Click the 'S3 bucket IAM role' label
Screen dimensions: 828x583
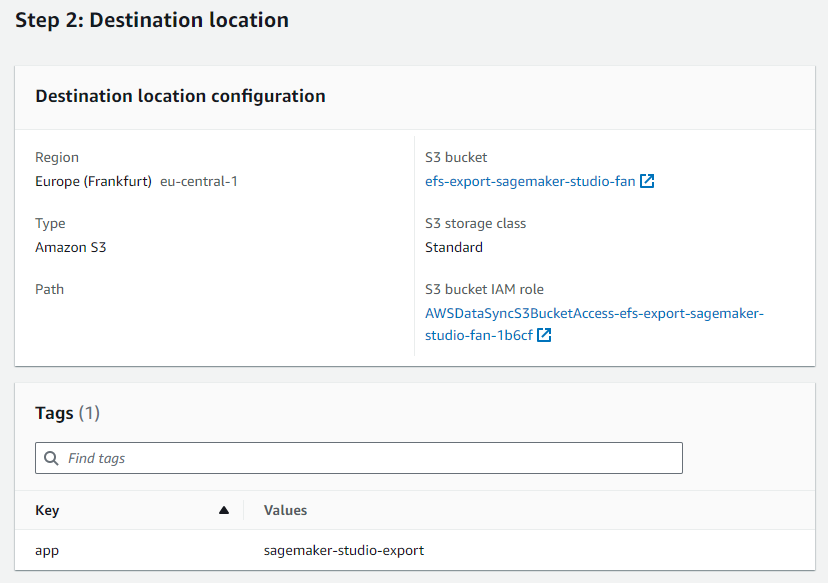[x=484, y=289]
